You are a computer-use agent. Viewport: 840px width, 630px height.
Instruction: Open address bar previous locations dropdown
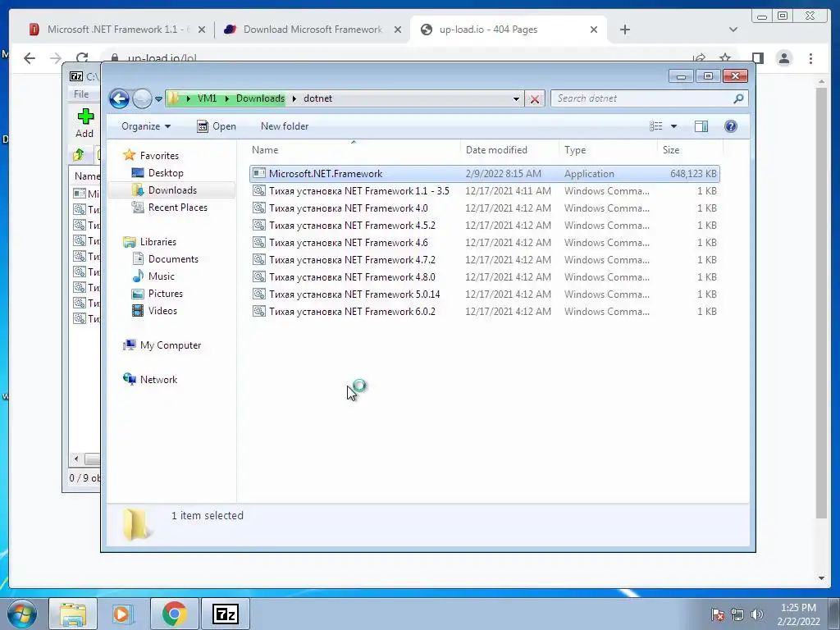pyautogui.click(x=516, y=98)
